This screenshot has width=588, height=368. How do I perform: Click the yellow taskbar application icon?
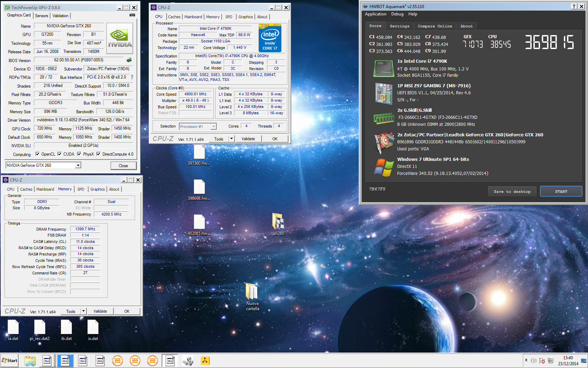205,361
